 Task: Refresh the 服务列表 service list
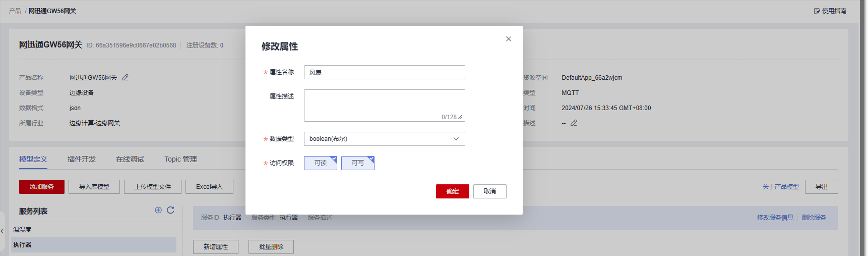point(170,210)
